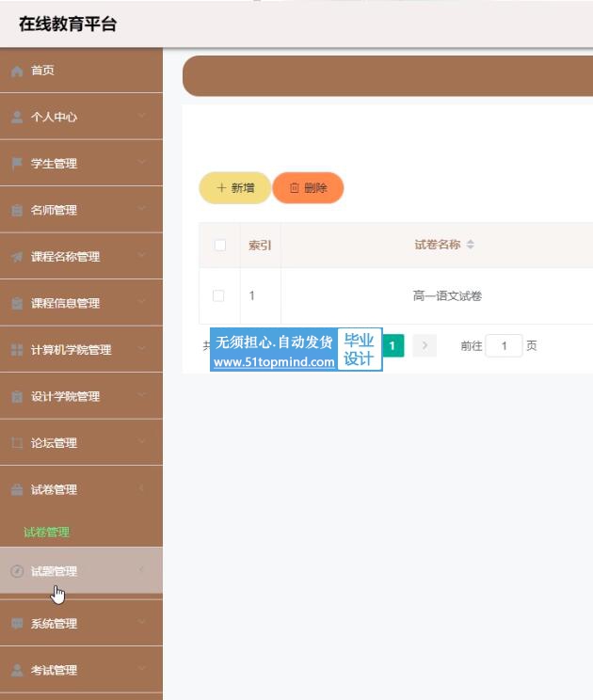
Task: Go to page 1 in pagination
Action: tap(393, 345)
